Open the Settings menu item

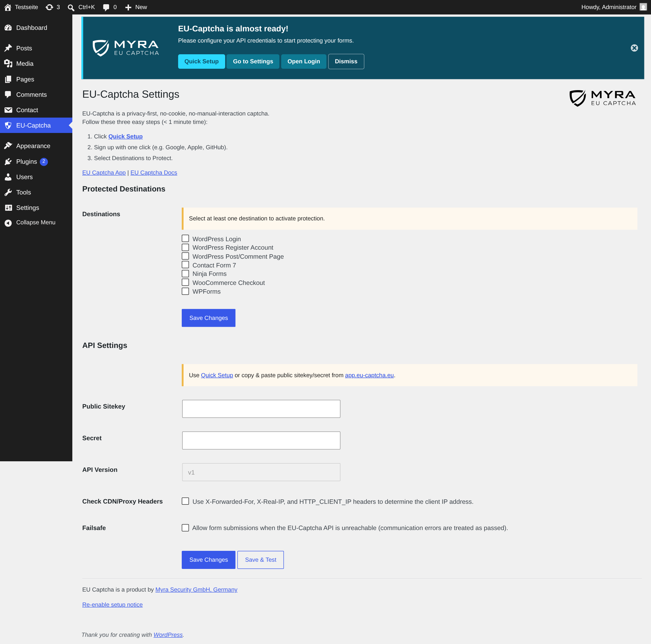[36, 208]
